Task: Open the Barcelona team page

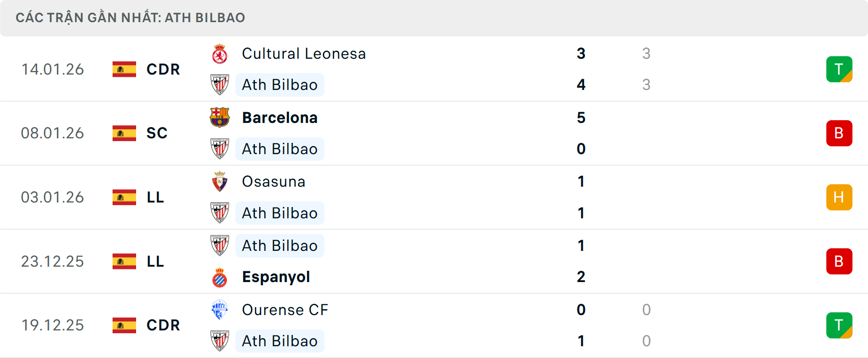Action: point(279,117)
